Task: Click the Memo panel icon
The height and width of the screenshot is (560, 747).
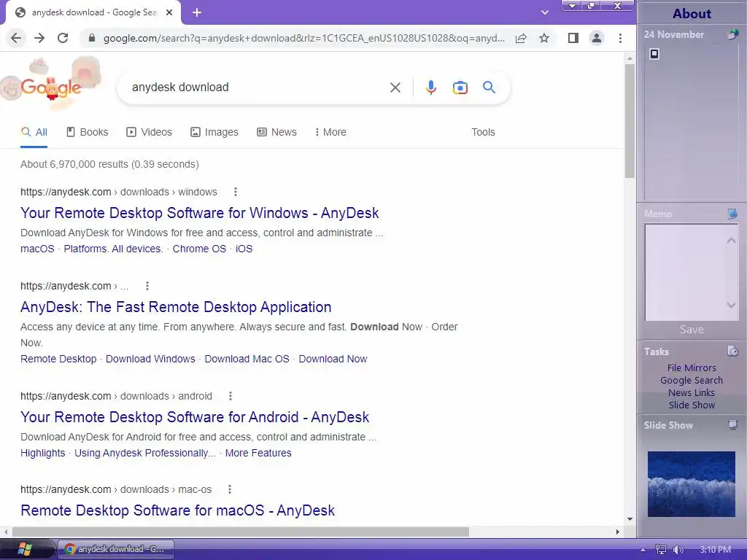Action: (x=732, y=214)
